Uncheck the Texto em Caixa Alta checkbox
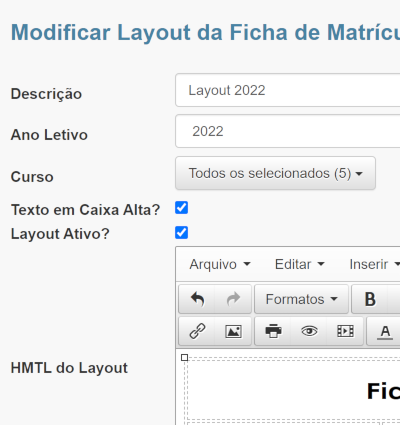Image resolution: width=400 pixels, height=425 pixels. click(182, 208)
